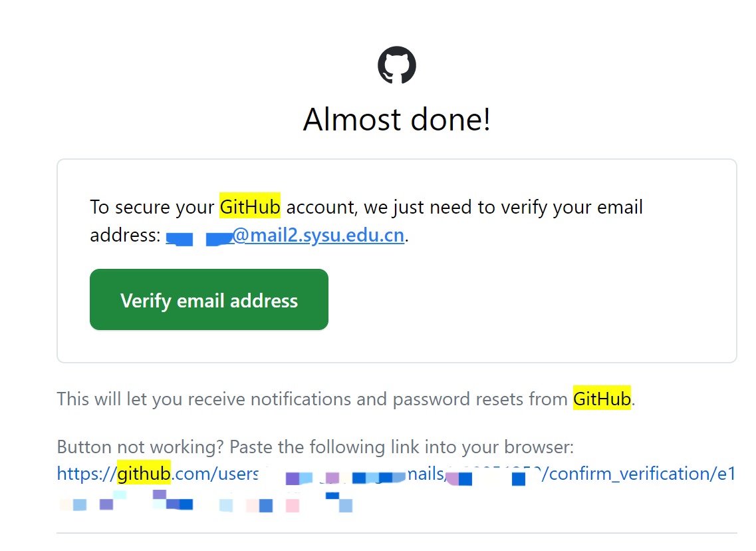Viewport: 756px width, 551px height.
Task: Click highlighted GitHub after "password resets from"
Action: pyautogui.click(x=602, y=399)
